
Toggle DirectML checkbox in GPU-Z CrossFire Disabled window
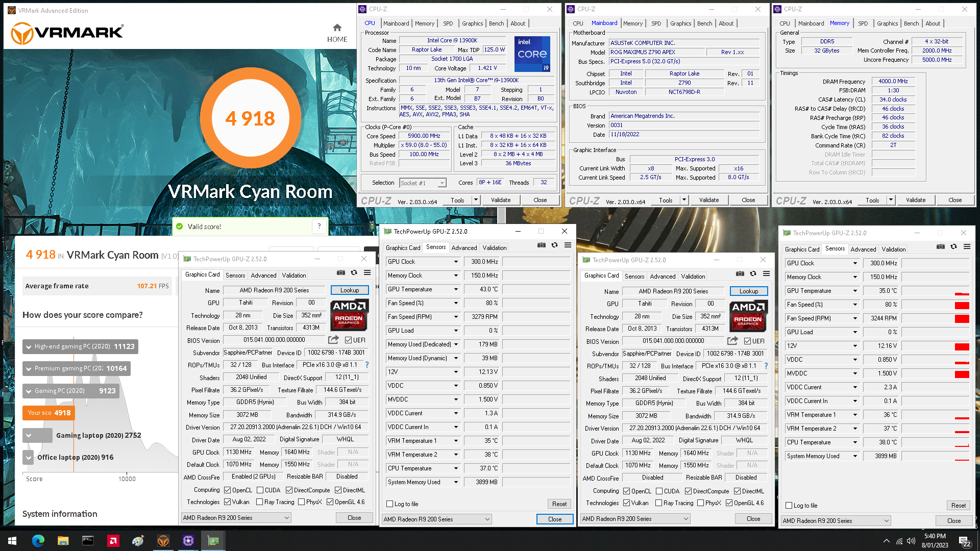click(x=737, y=491)
